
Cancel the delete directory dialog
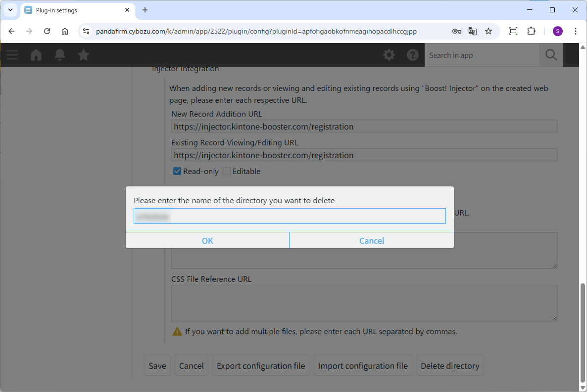click(x=372, y=241)
